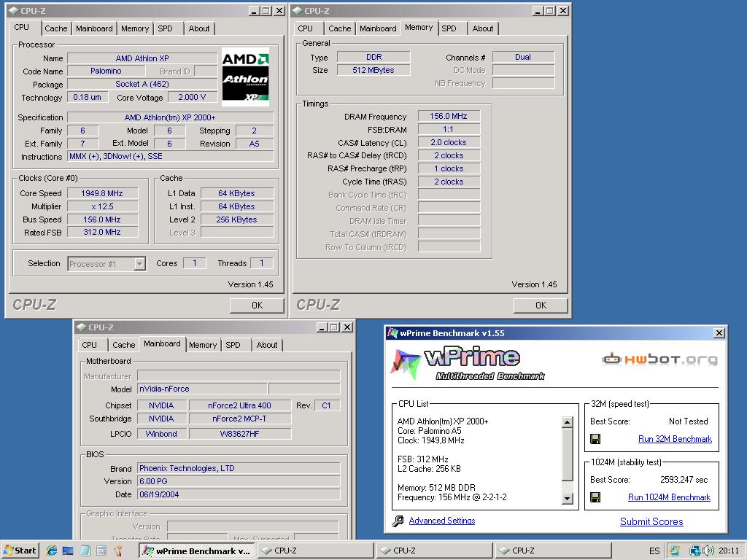Click the Rated FSB value 312.0 MHz

[102, 233]
